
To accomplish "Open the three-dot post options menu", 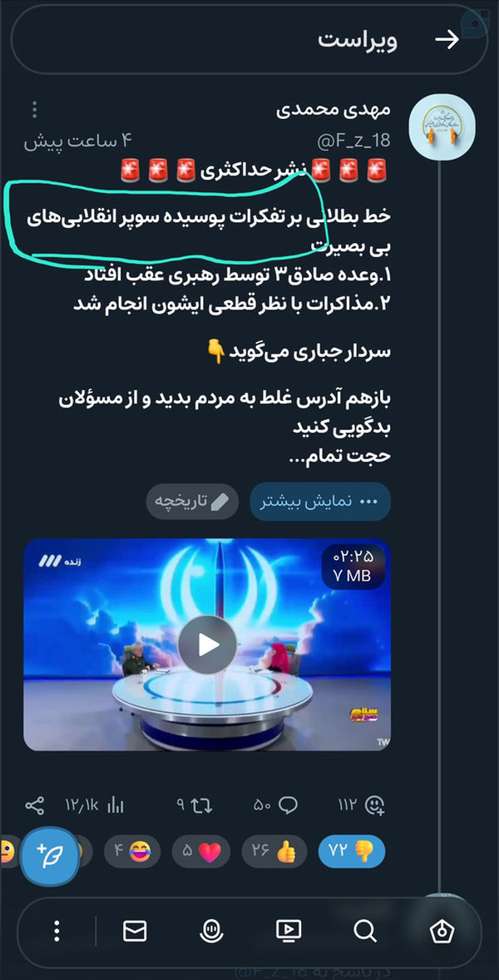I will pyautogui.click(x=35, y=109).
